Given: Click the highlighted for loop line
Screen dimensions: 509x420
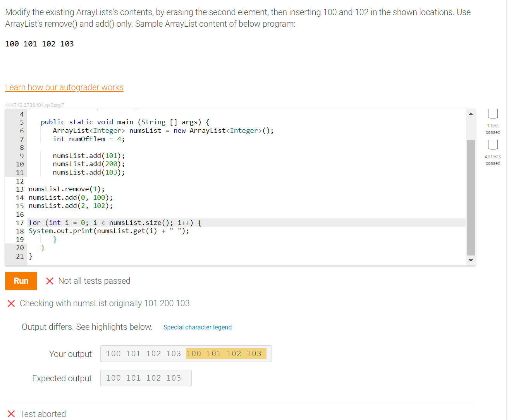Looking at the screenshot, I should [114, 223].
